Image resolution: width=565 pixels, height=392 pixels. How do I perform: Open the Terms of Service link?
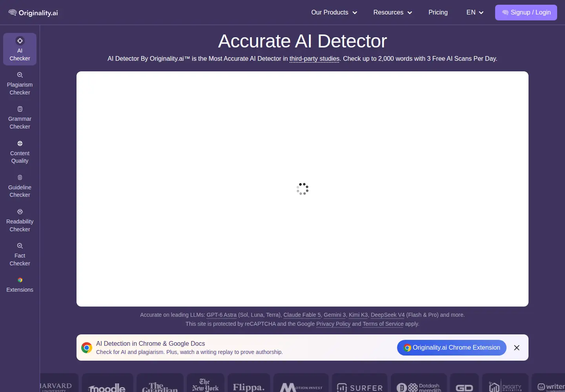pos(383,324)
